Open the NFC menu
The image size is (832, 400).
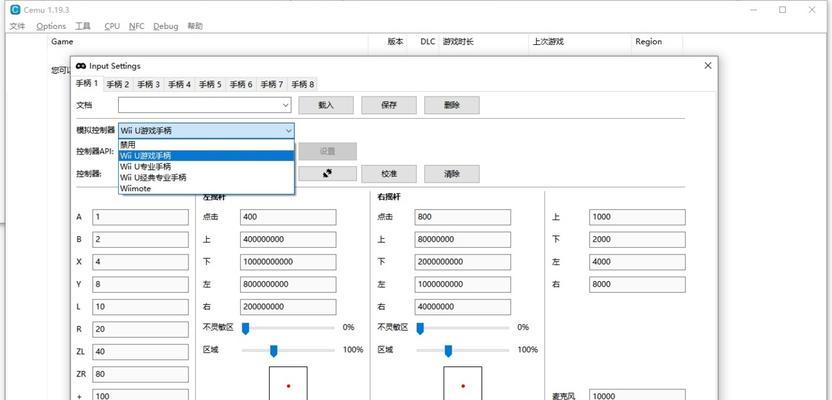[136, 26]
